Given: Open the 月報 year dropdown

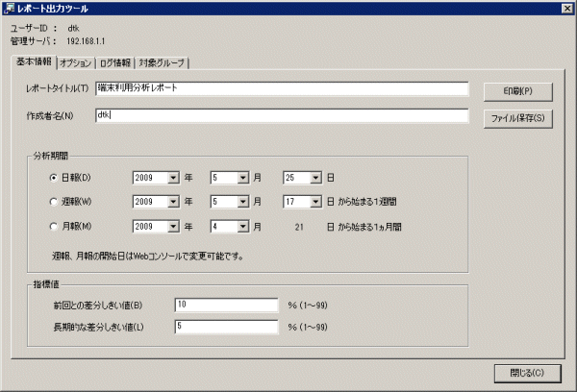Looking at the screenshot, I should pos(173,227).
